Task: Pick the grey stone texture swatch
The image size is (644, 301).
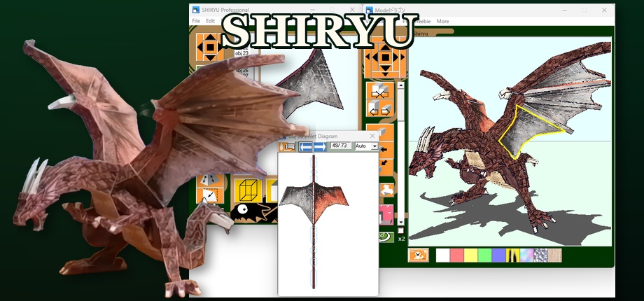Action: [x=540, y=255]
